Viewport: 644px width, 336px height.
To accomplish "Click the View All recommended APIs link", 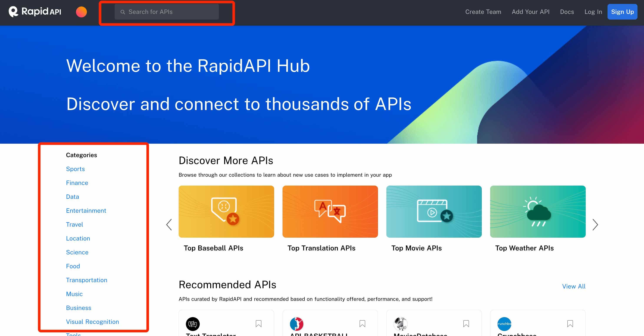I will click(574, 286).
